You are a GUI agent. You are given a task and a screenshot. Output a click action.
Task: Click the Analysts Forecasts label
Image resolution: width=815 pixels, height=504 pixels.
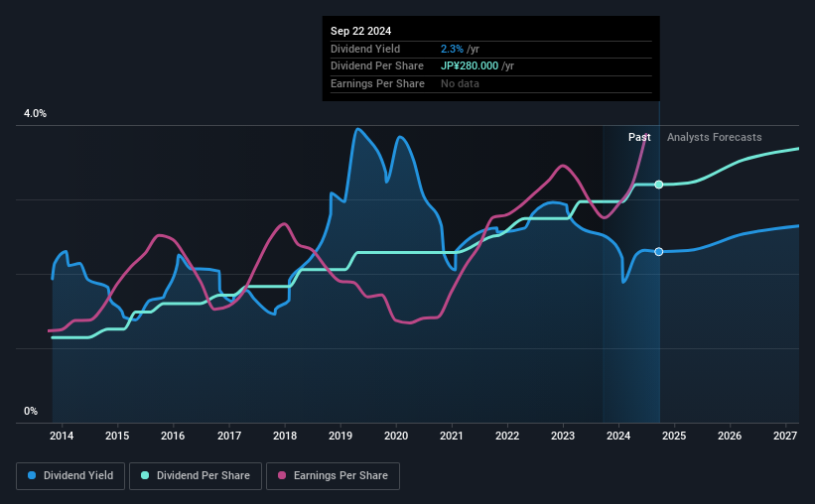click(x=714, y=137)
